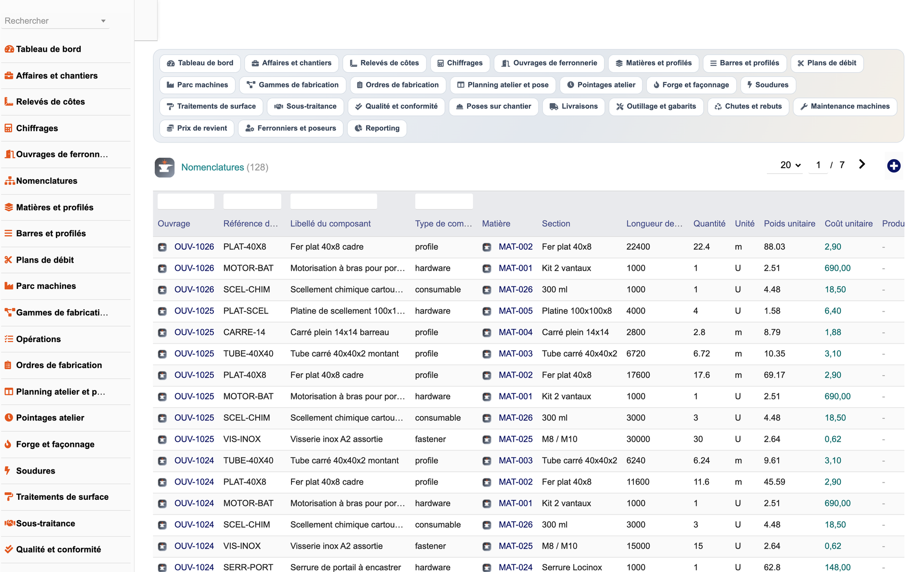This screenshot has height=572, width=924.
Task: Add a new nomenclature with plus icon
Action: pyautogui.click(x=894, y=166)
